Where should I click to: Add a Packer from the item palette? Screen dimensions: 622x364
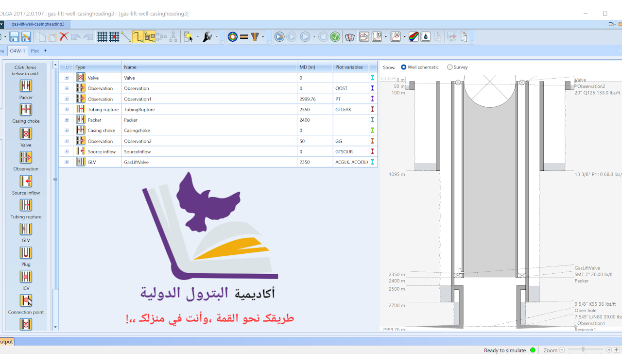[26, 86]
